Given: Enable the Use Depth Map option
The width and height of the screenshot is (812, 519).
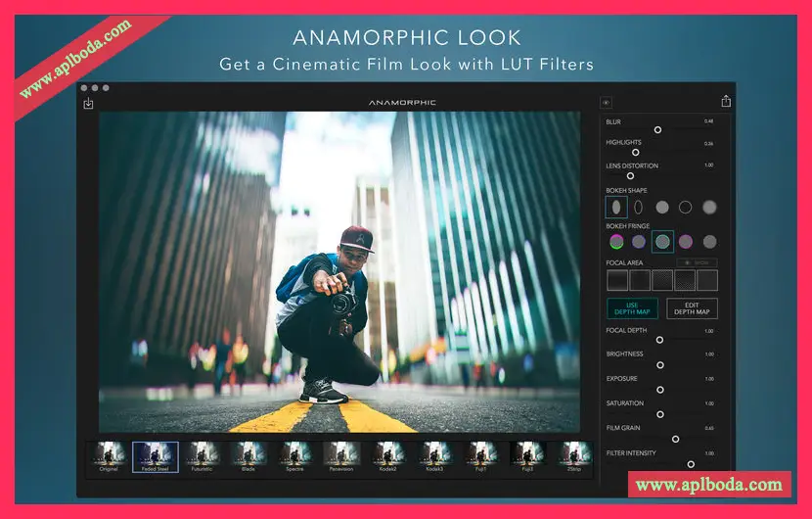Looking at the screenshot, I should 632,308.
